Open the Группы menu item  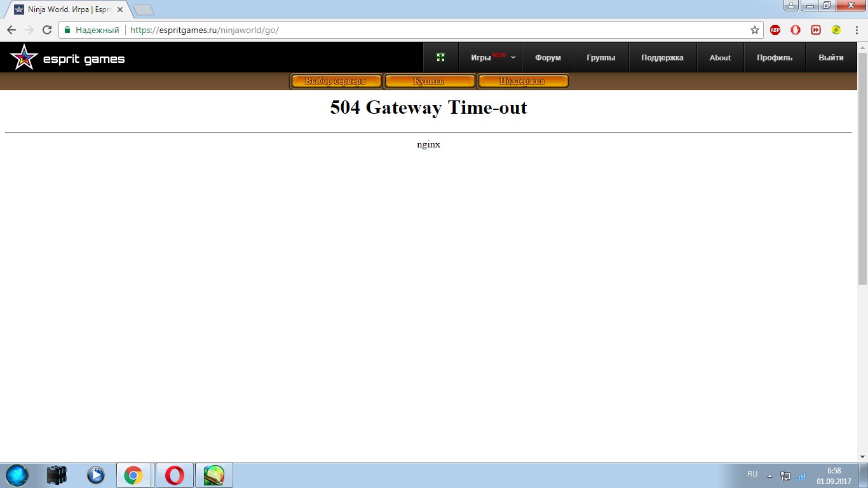click(x=600, y=58)
